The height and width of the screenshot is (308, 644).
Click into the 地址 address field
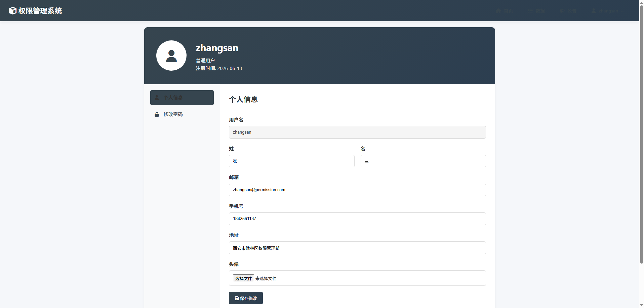(x=357, y=248)
